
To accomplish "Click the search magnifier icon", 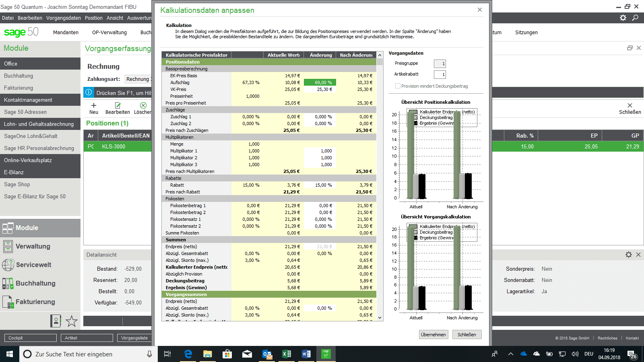I will pos(635,18).
